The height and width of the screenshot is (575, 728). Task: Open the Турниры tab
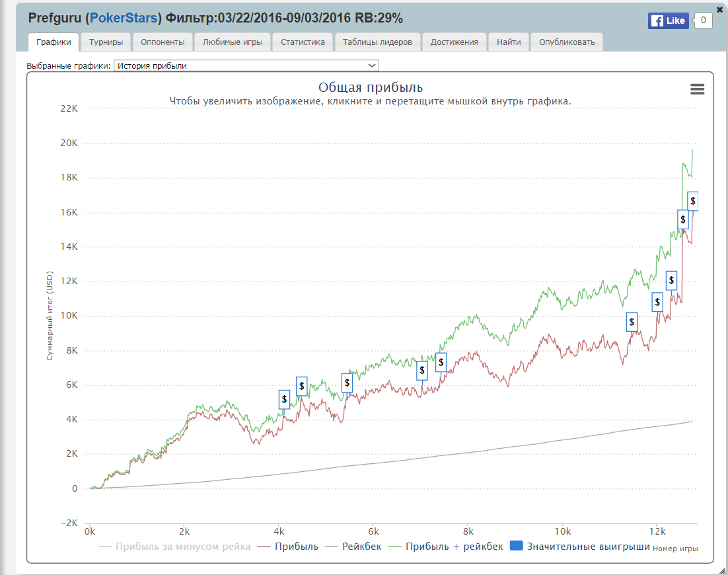106,42
